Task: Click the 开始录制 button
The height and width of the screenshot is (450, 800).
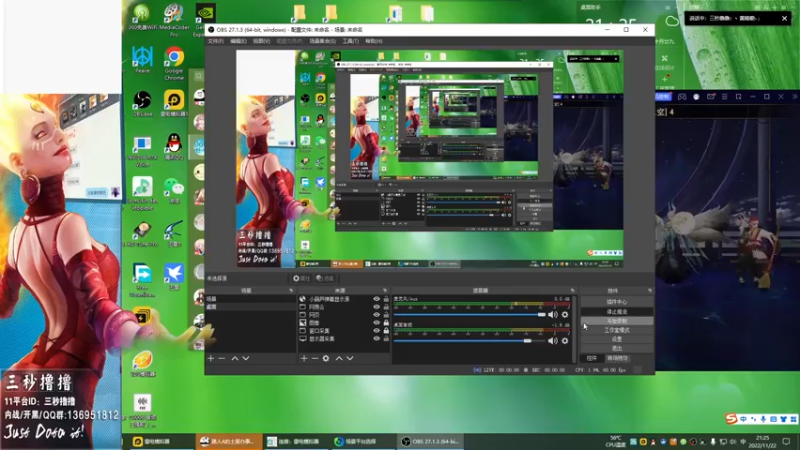Action: click(x=617, y=320)
